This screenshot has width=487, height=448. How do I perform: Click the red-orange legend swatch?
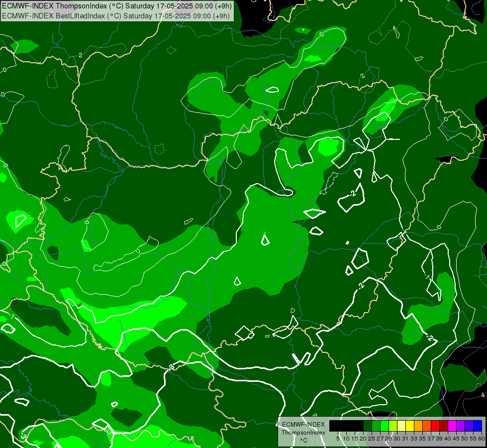pos(427,426)
